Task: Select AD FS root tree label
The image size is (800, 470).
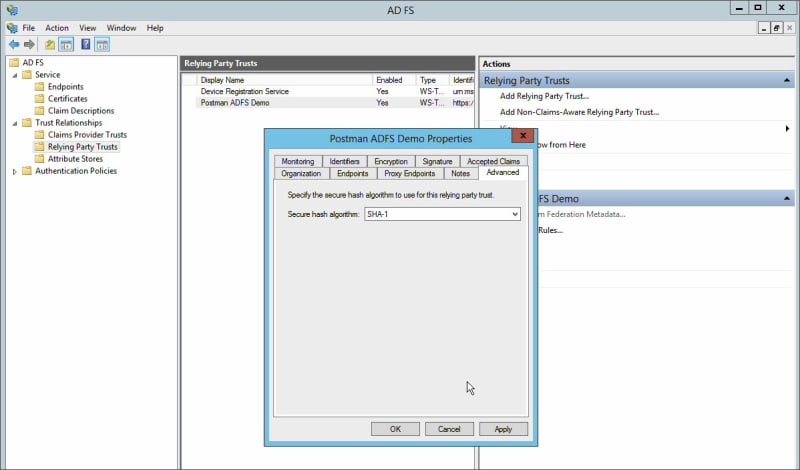Action: coord(33,63)
